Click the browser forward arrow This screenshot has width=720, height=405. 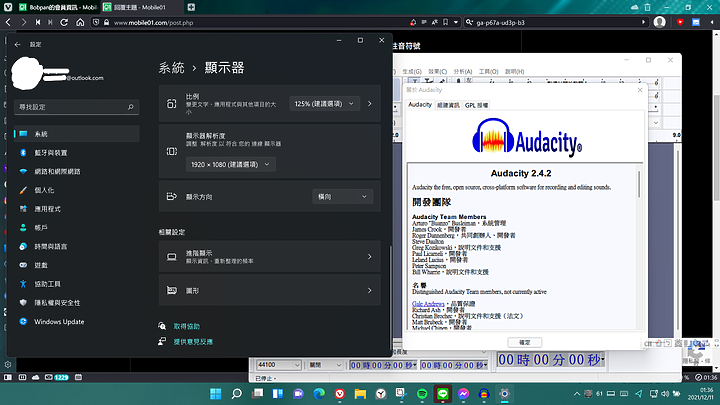click(23, 22)
